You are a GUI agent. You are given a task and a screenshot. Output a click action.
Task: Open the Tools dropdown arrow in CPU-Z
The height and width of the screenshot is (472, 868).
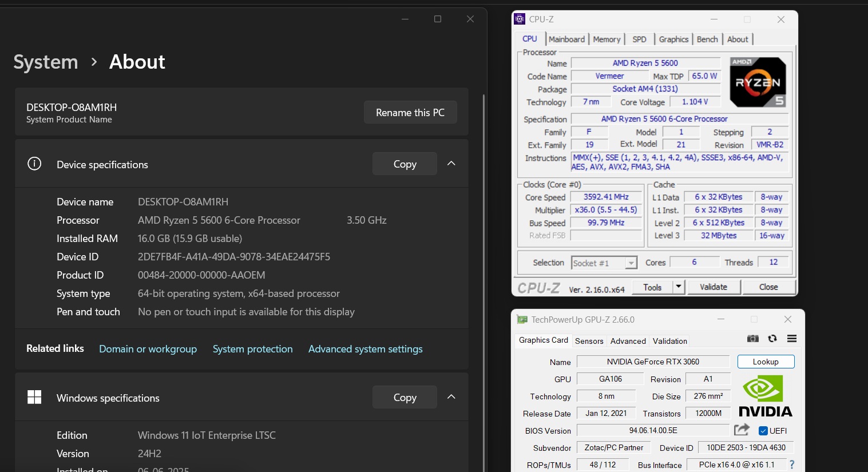(679, 287)
